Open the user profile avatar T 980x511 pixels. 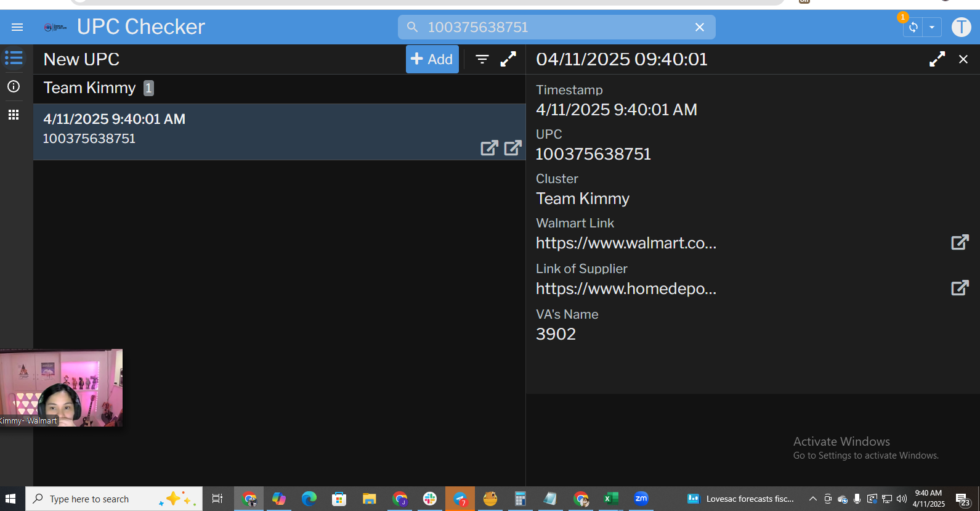coord(961,27)
